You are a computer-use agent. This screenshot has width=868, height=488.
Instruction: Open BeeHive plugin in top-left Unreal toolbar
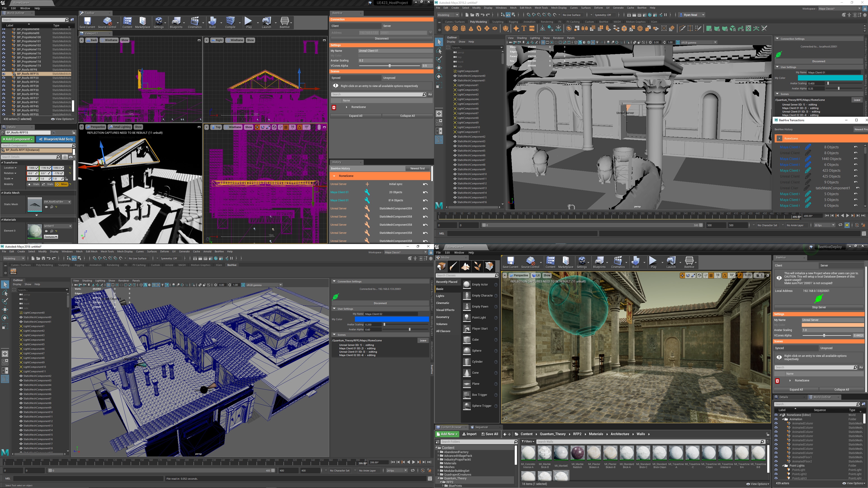[285, 23]
